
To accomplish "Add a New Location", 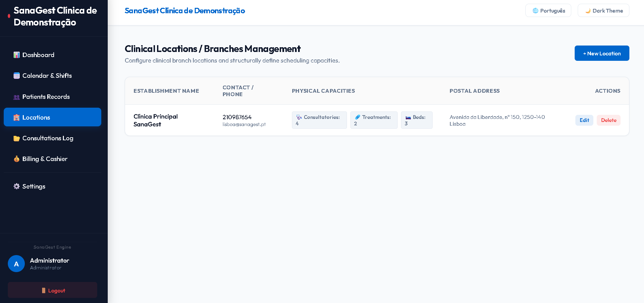I will pos(602,53).
